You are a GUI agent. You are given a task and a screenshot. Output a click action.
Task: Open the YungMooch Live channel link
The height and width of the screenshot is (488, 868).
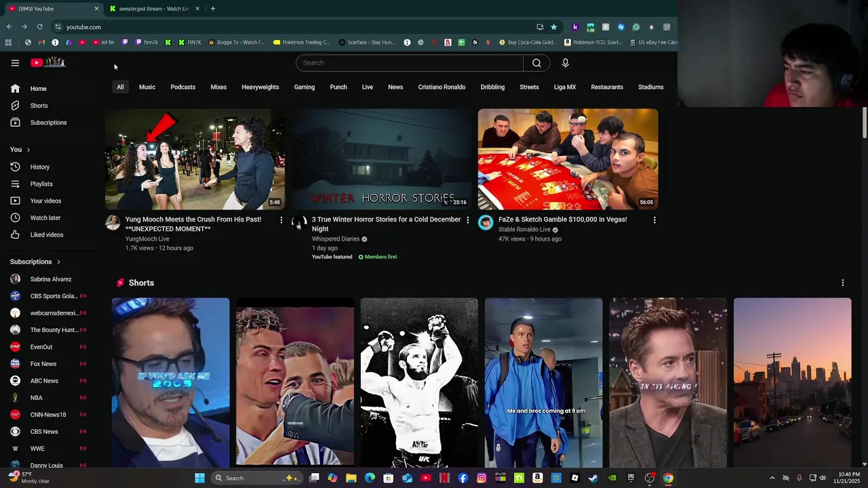click(147, 239)
